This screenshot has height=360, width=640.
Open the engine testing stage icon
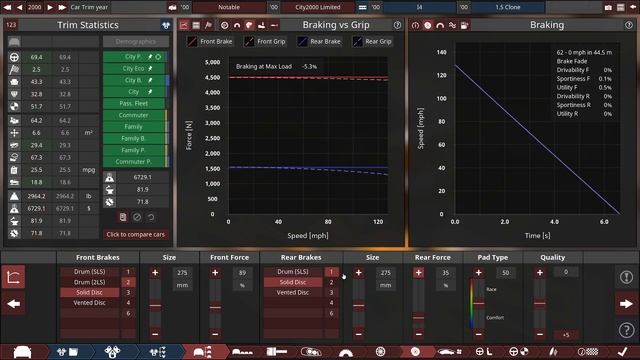158,352
